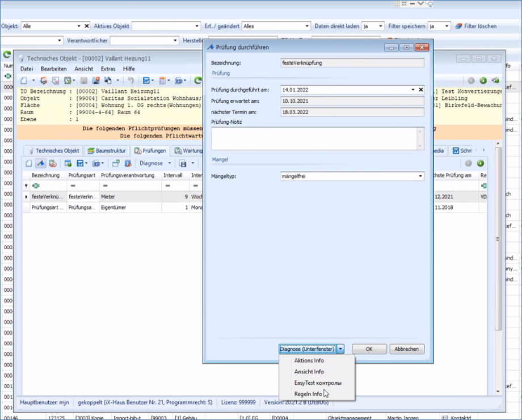Click the Filter löschen eraser icon

458,26
